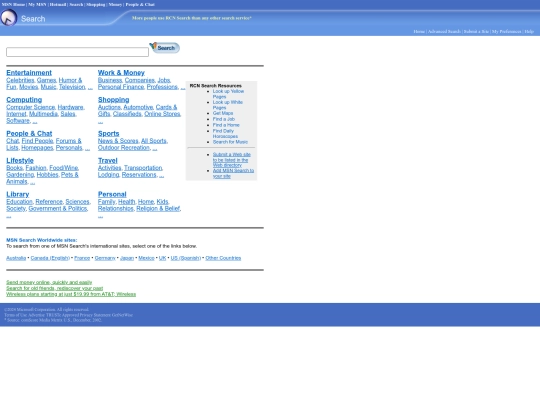Screen dimensions: 540x405
Task: Go to Advanced Search in header links
Action: (444, 31)
